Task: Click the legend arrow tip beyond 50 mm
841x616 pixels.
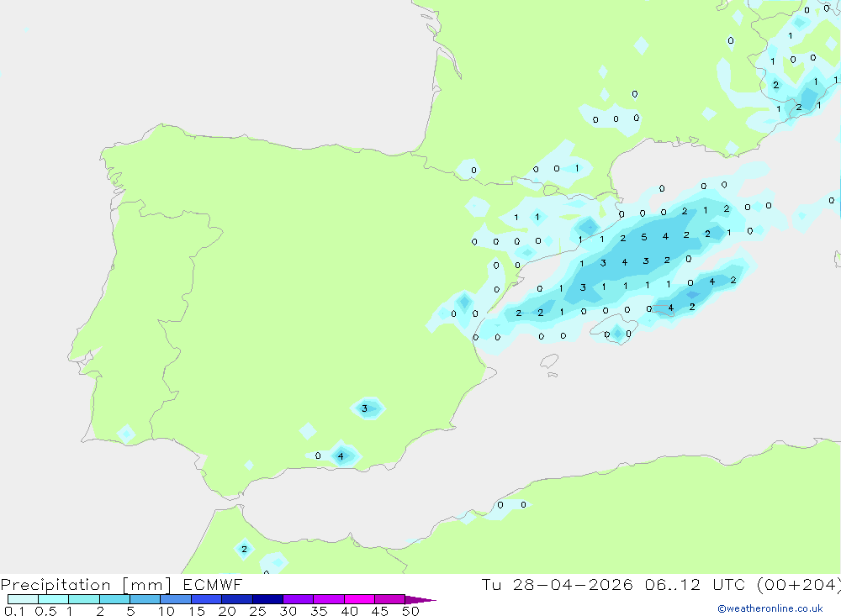Action: coord(420,599)
